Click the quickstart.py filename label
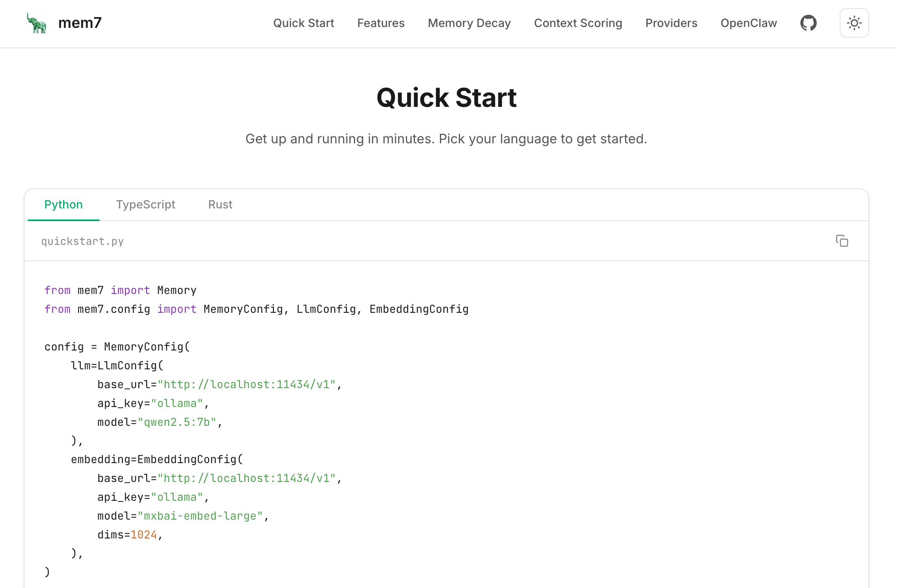The image size is (897, 588). click(x=82, y=241)
